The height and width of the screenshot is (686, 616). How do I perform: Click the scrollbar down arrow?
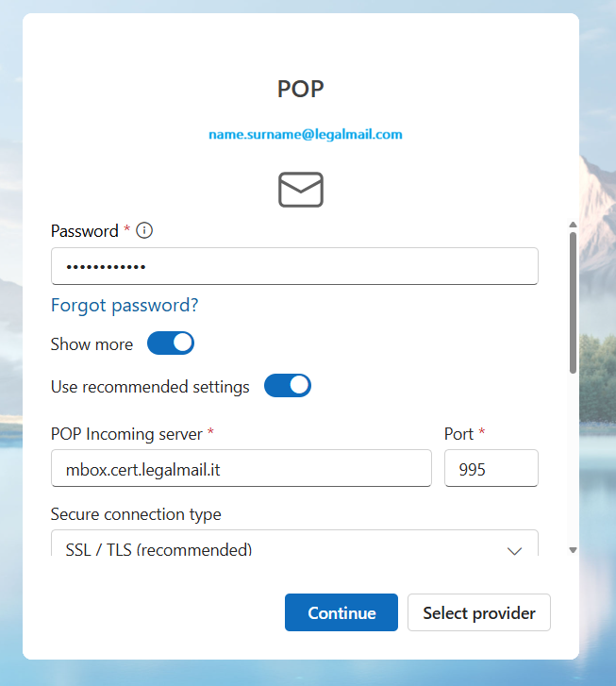click(572, 549)
